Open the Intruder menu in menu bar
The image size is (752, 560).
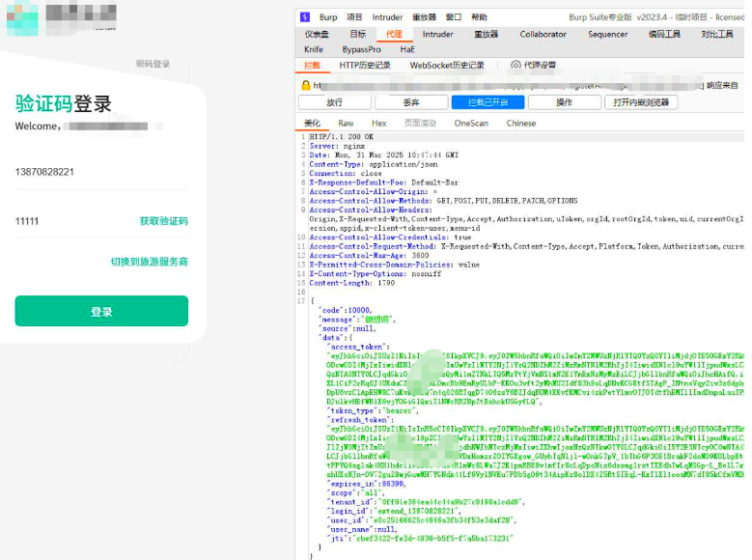click(387, 17)
